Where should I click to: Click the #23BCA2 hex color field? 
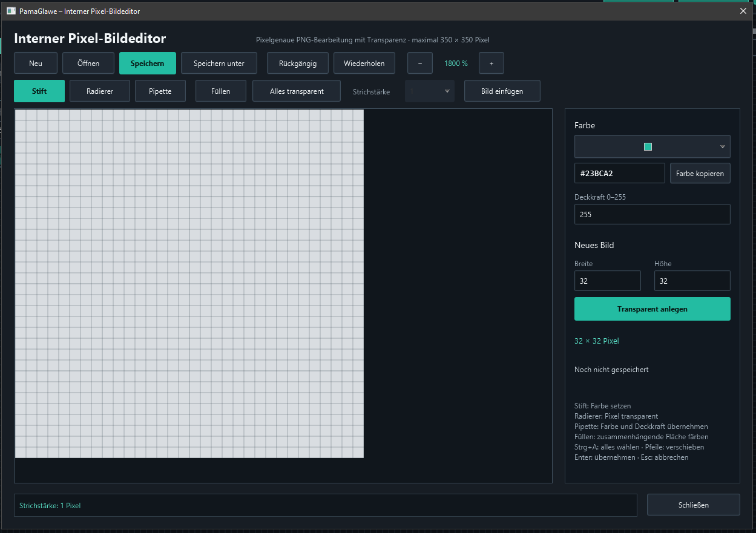tap(620, 173)
